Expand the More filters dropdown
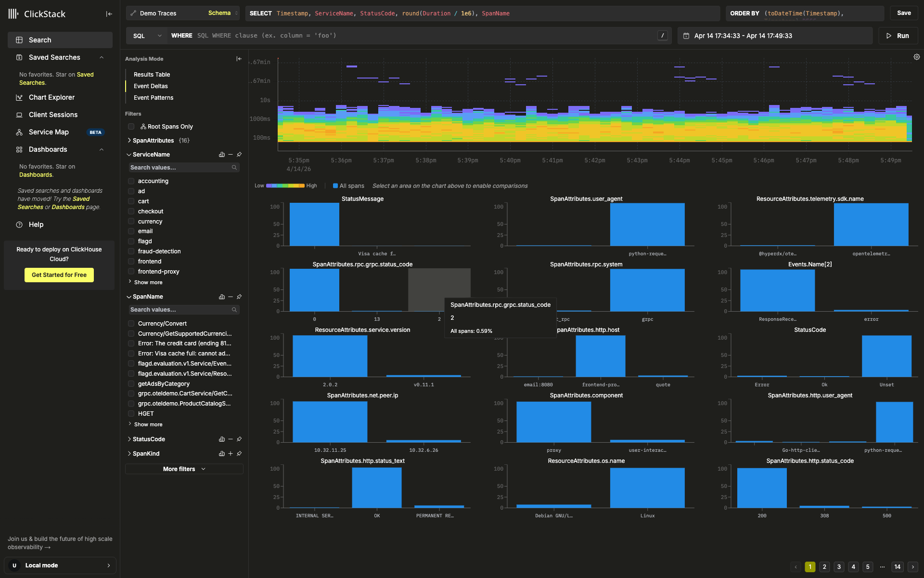924x578 pixels. click(184, 469)
